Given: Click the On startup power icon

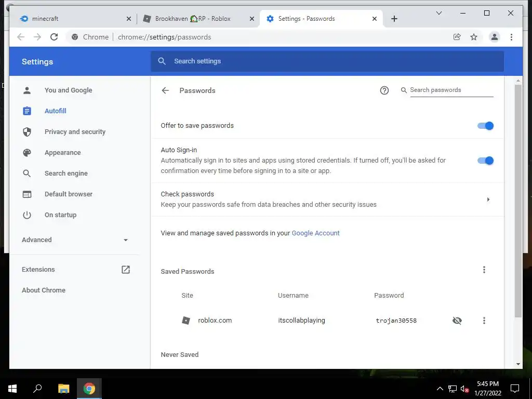Looking at the screenshot, I should [x=27, y=215].
